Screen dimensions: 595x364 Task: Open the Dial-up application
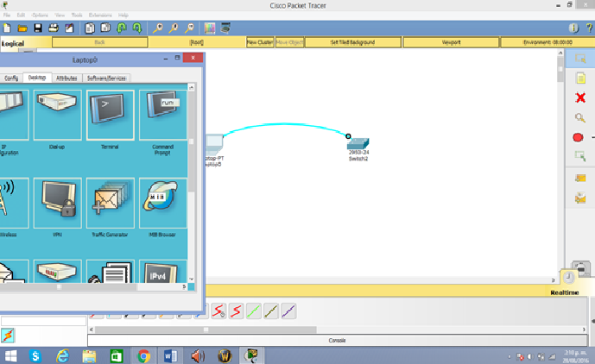tap(57, 115)
